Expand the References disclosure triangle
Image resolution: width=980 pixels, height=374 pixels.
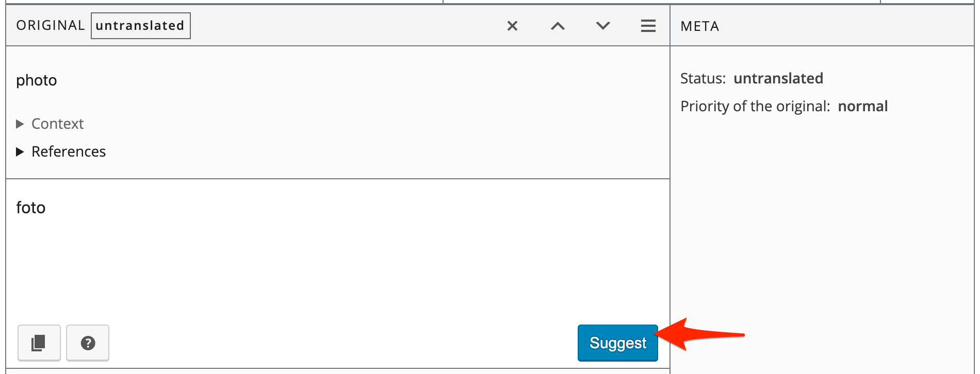coord(20,151)
